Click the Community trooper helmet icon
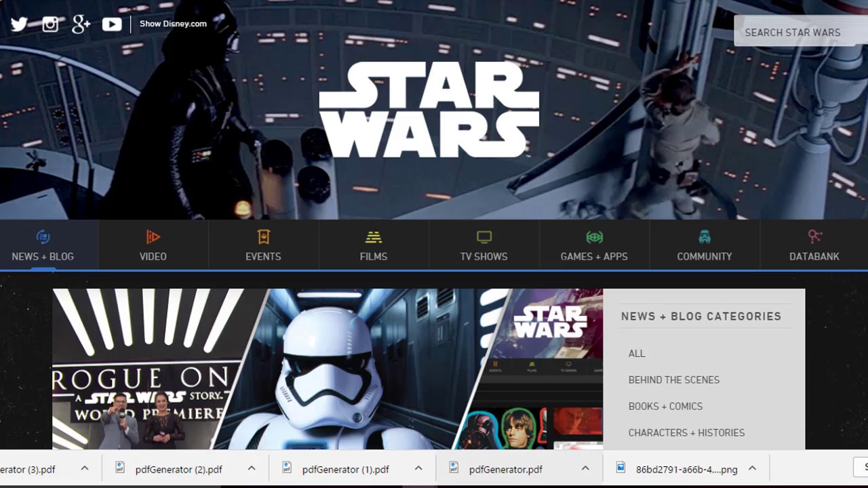 click(x=705, y=237)
